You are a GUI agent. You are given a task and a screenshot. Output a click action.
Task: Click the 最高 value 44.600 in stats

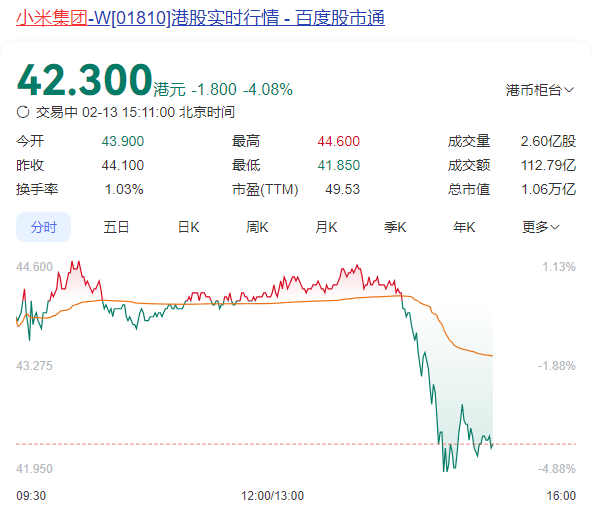[339, 142]
